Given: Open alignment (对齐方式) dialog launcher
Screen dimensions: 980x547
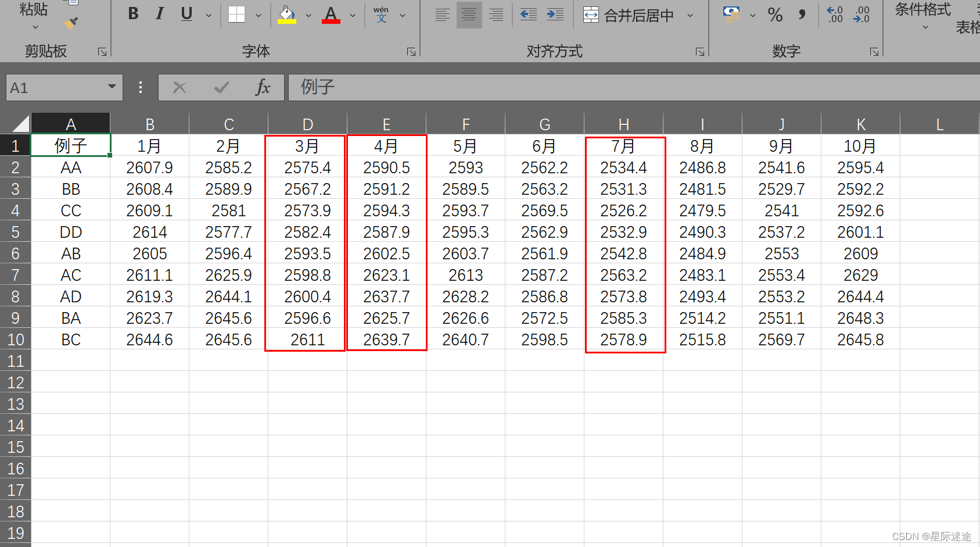Looking at the screenshot, I should click(700, 52).
